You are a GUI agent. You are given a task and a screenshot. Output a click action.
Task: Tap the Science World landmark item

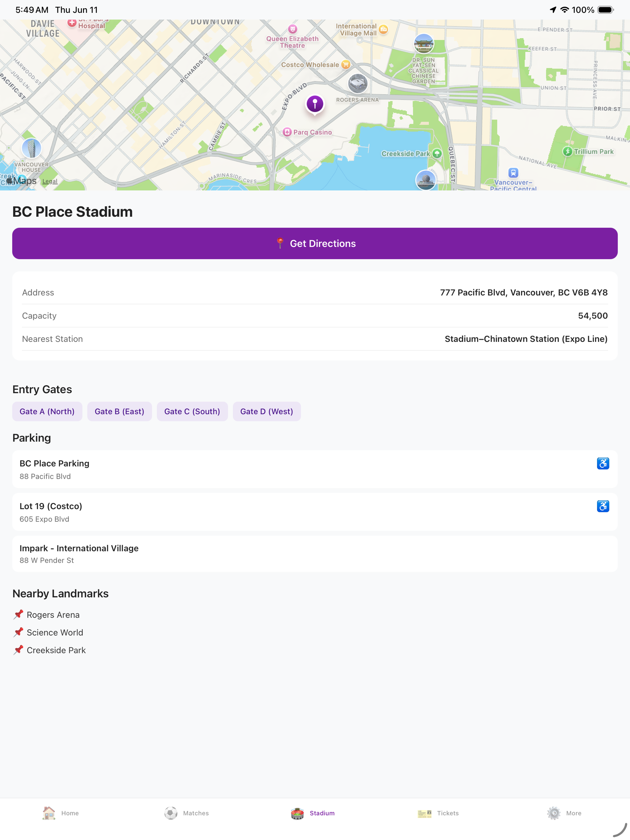pyautogui.click(x=48, y=632)
